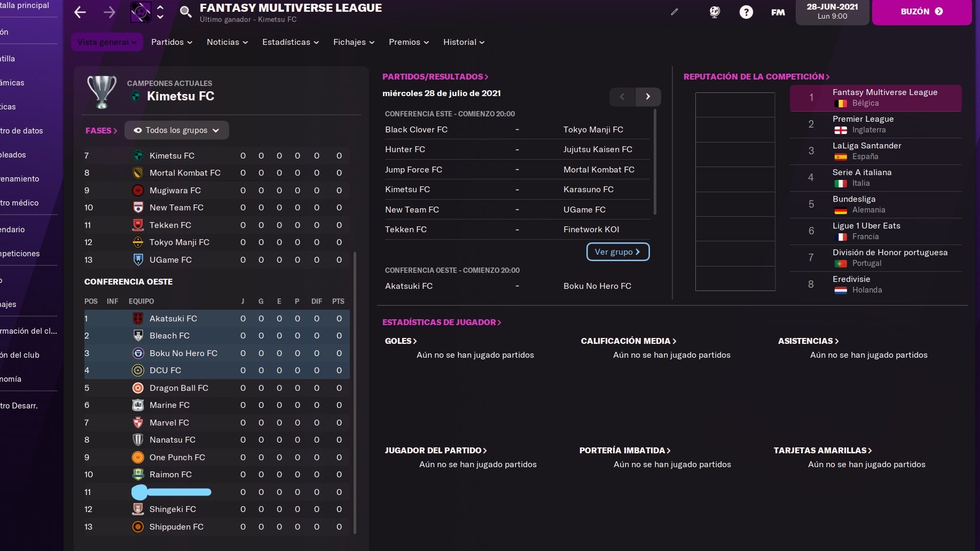Click the Bleach FC badge
This screenshot has height=551, width=980.
pos(138,336)
